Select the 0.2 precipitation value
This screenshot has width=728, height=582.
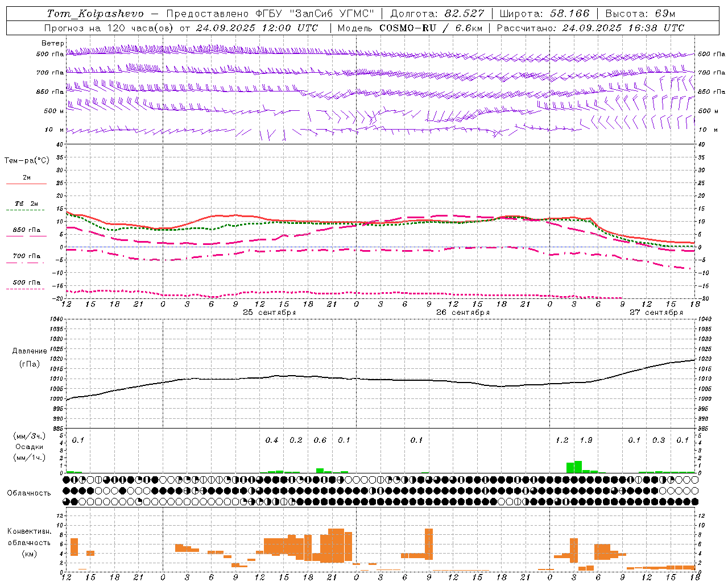tap(296, 440)
